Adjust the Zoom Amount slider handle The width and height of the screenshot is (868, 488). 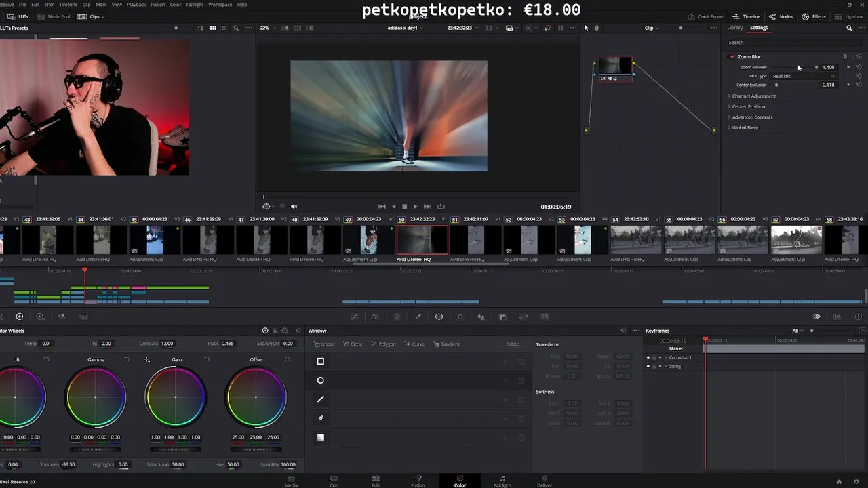click(x=816, y=67)
